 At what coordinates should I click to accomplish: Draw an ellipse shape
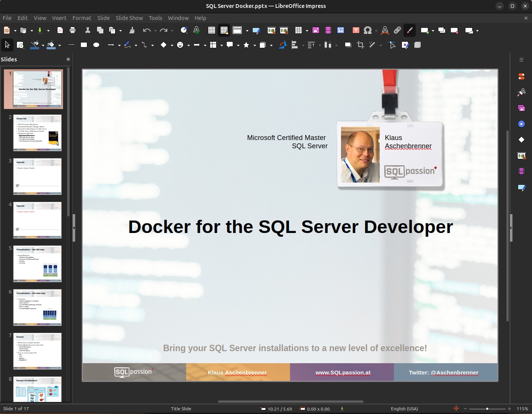coord(96,45)
